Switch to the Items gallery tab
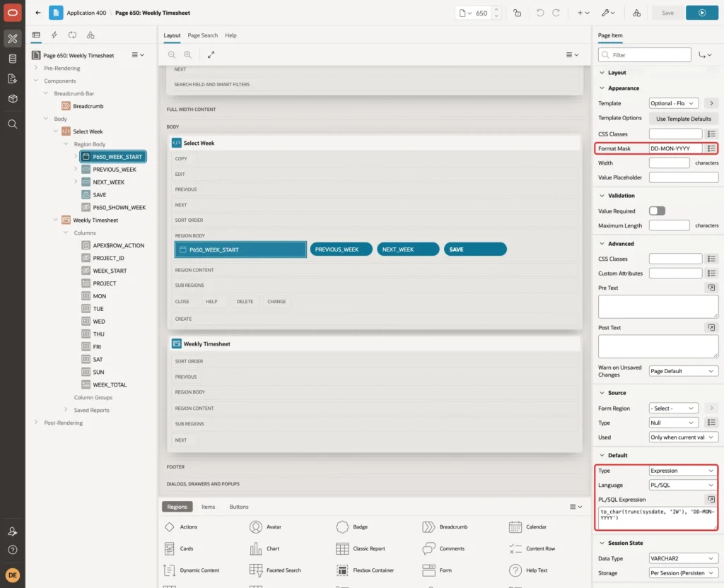 (x=209, y=507)
